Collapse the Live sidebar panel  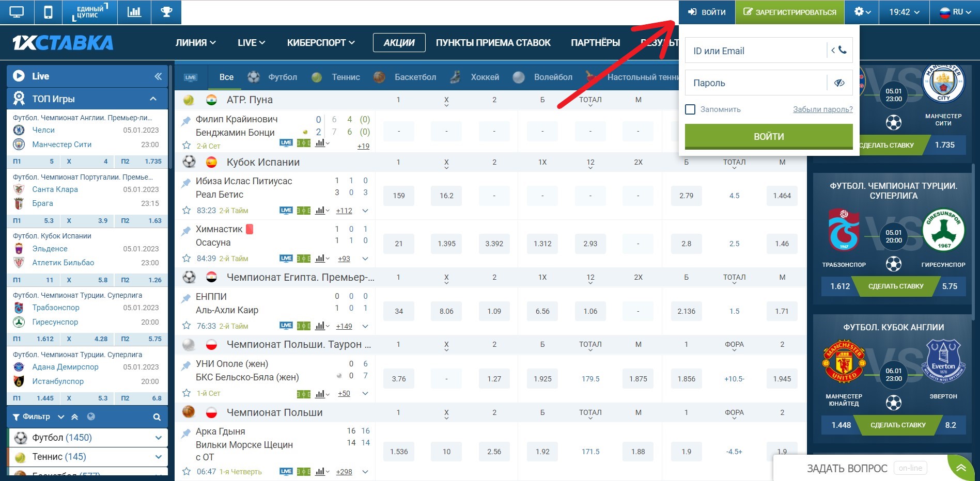click(x=158, y=76)
